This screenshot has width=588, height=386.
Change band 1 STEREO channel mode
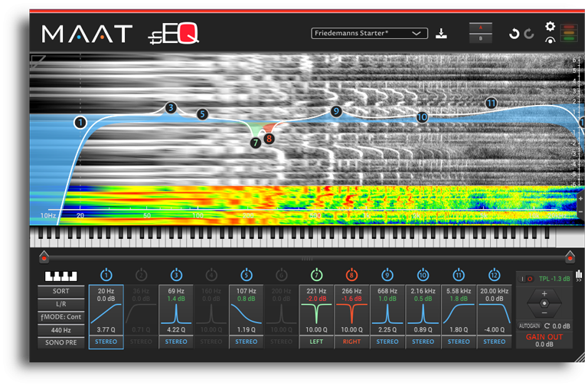click(x=106, y=342)
